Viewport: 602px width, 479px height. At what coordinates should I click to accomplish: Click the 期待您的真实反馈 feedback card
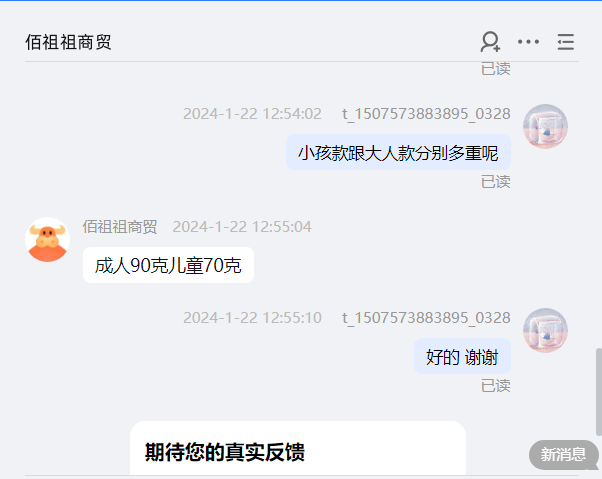(298, 449)
